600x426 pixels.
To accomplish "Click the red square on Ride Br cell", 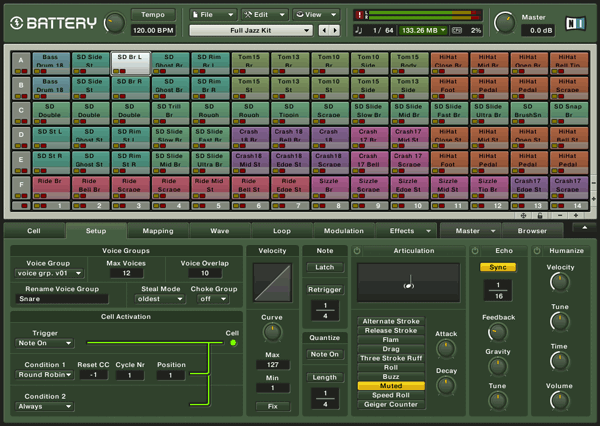I will coord(44,196).
